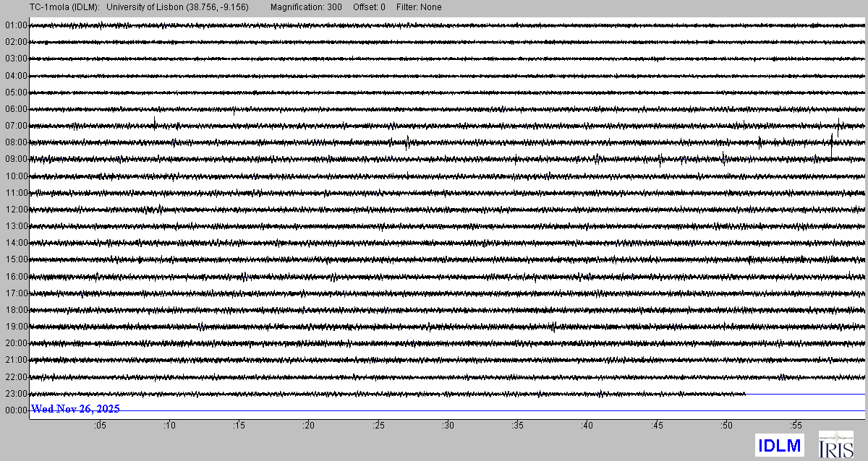This screenshot has height=461, width=868.
Task: Select the 16:00 hour row label
Action: [x=16, y=277]
